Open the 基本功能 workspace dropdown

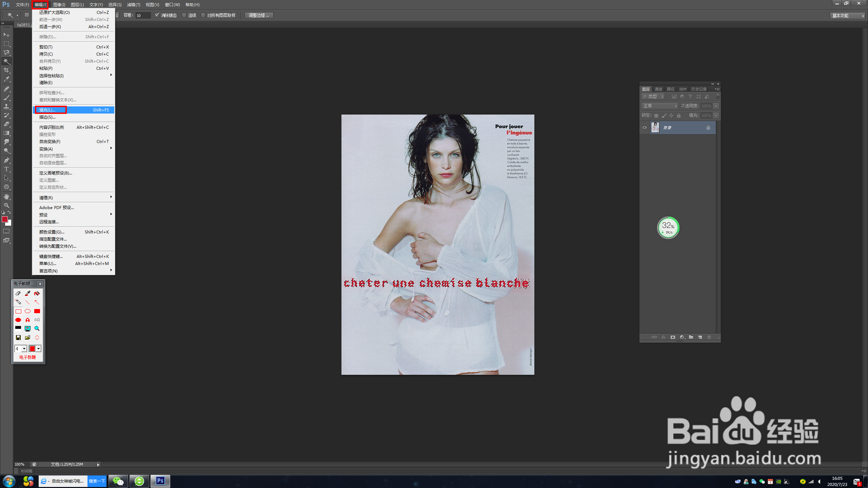click(848, 16)
